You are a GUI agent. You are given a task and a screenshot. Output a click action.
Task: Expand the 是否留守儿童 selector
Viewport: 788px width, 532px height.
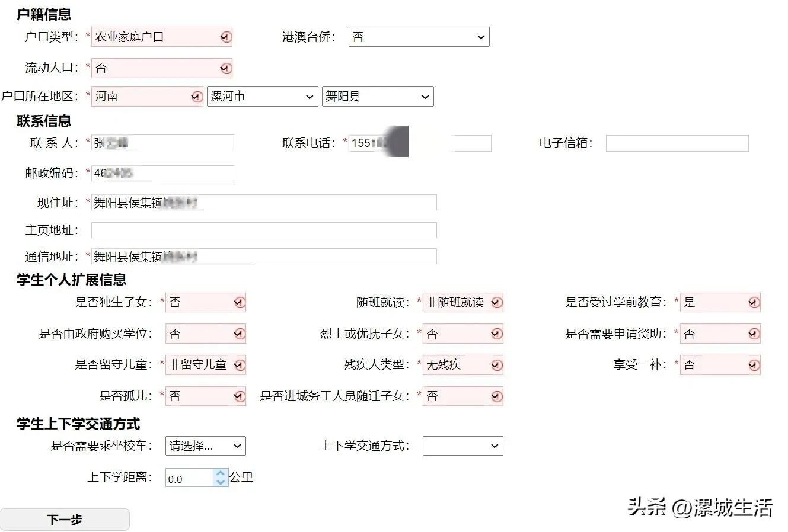(x=205, y=365)
